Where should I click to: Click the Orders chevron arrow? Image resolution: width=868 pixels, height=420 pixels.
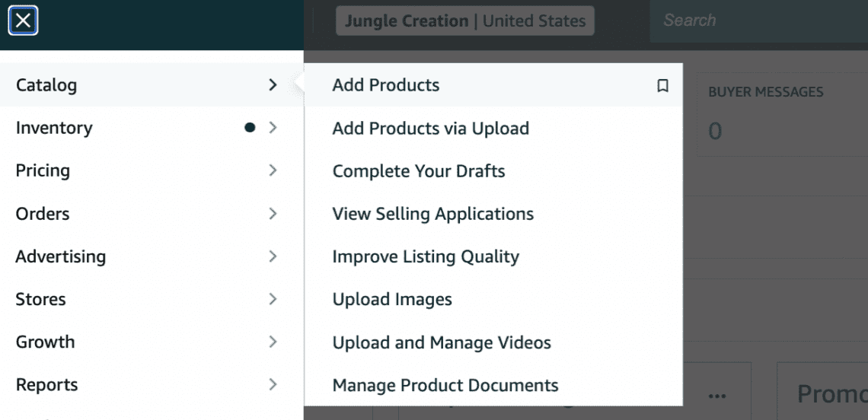(273, 214)
